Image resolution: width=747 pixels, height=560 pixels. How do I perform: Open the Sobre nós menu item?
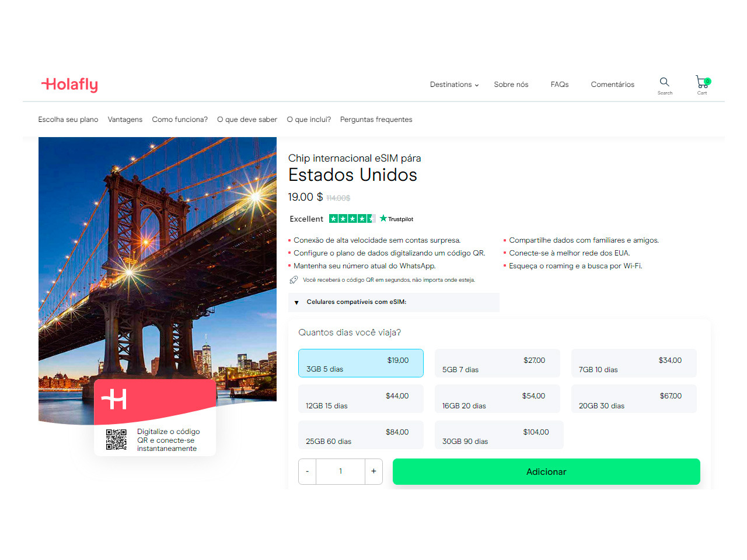click(511, 85)
